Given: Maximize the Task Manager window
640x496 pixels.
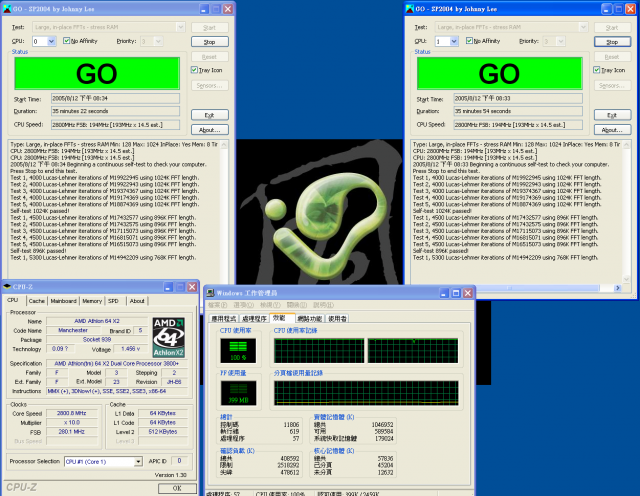Looking at the screenshot, I should pos(456,293).
